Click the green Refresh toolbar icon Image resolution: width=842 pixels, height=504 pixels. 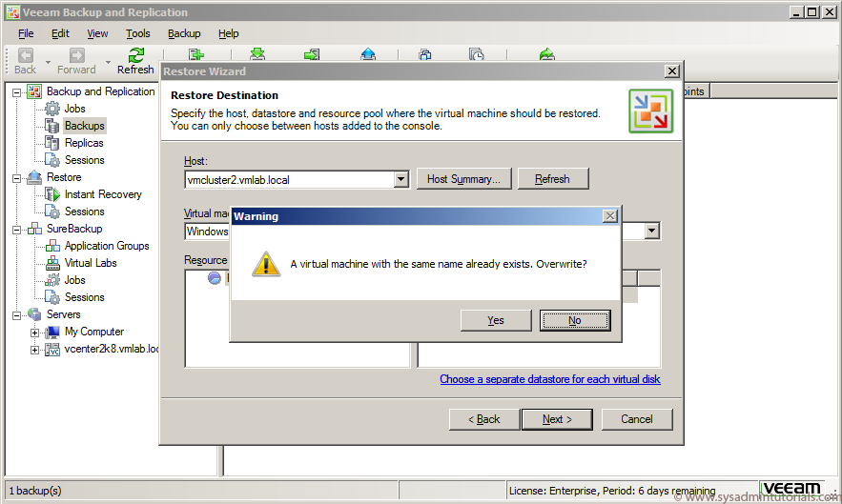135,54
